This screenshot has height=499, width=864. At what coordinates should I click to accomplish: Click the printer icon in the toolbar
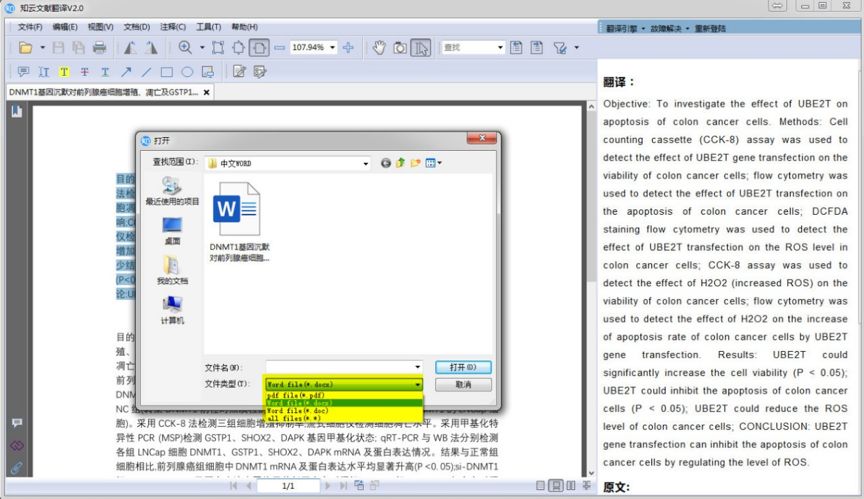coord(100,48)
